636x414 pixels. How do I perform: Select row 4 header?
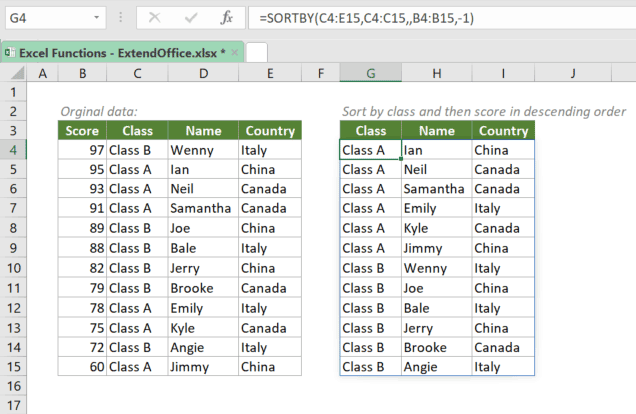point(14,150)
